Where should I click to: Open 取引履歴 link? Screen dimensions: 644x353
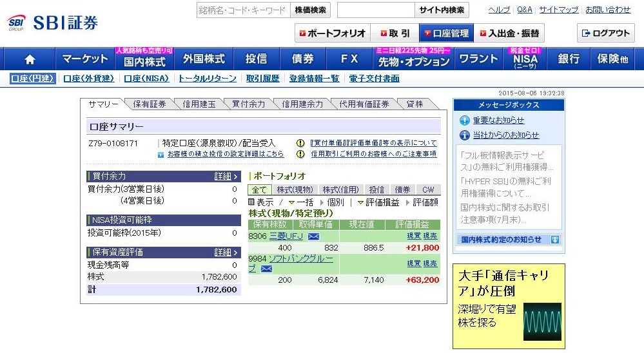(x=262, y=79)
